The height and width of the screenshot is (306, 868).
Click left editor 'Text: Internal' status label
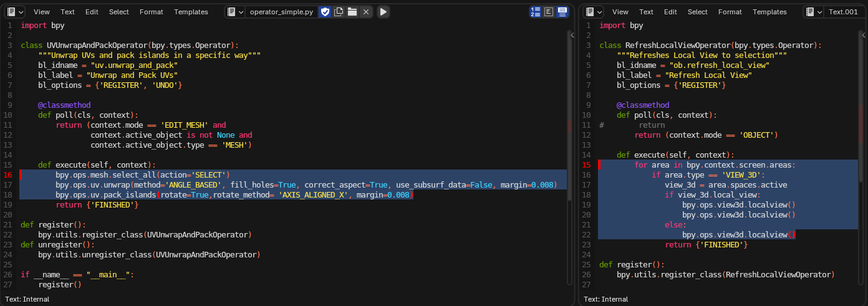point(27,299)
